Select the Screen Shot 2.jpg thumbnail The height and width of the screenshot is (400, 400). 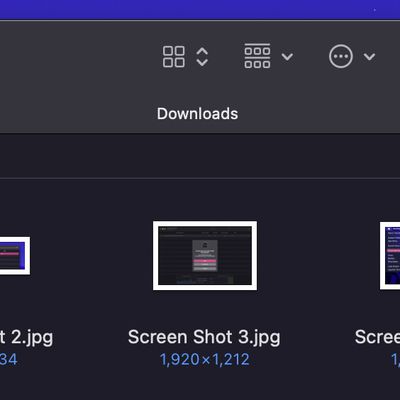pos(15,256)
